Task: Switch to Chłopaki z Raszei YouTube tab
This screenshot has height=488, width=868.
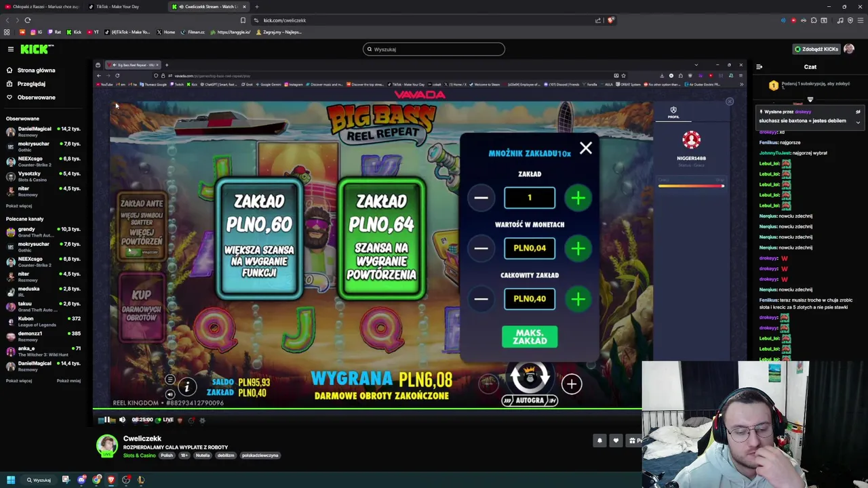Action: [x=41, y=7]
